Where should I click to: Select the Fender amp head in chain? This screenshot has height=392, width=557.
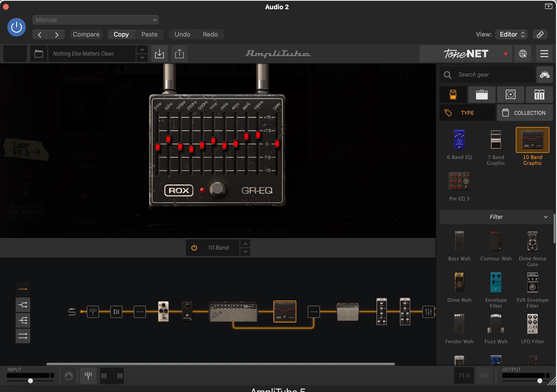(233, 312)
